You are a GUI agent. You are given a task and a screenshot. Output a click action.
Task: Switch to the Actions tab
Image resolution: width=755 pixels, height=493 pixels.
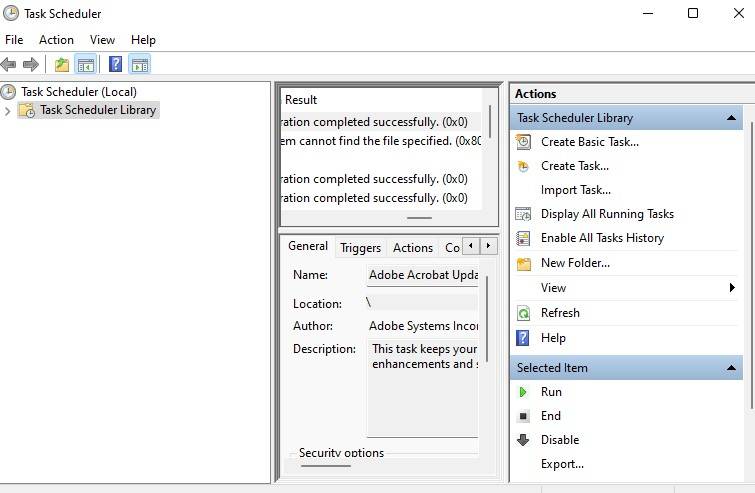tap(413, 247)
